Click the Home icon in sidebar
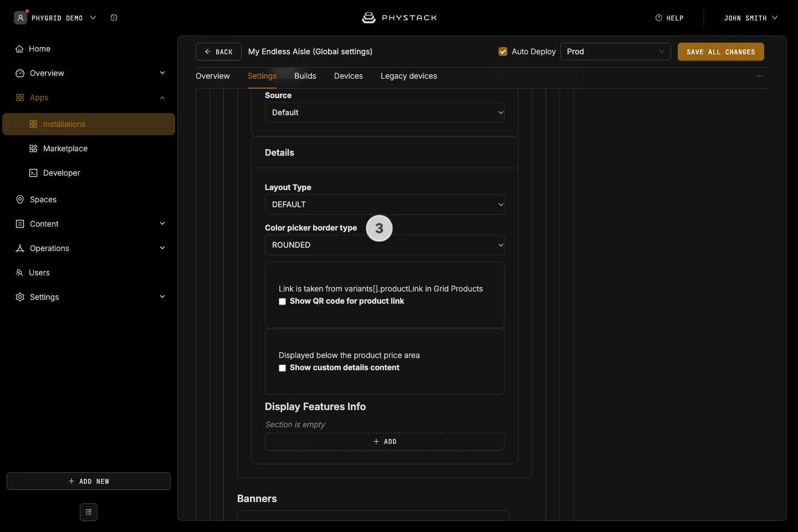 tap(19, 49)
